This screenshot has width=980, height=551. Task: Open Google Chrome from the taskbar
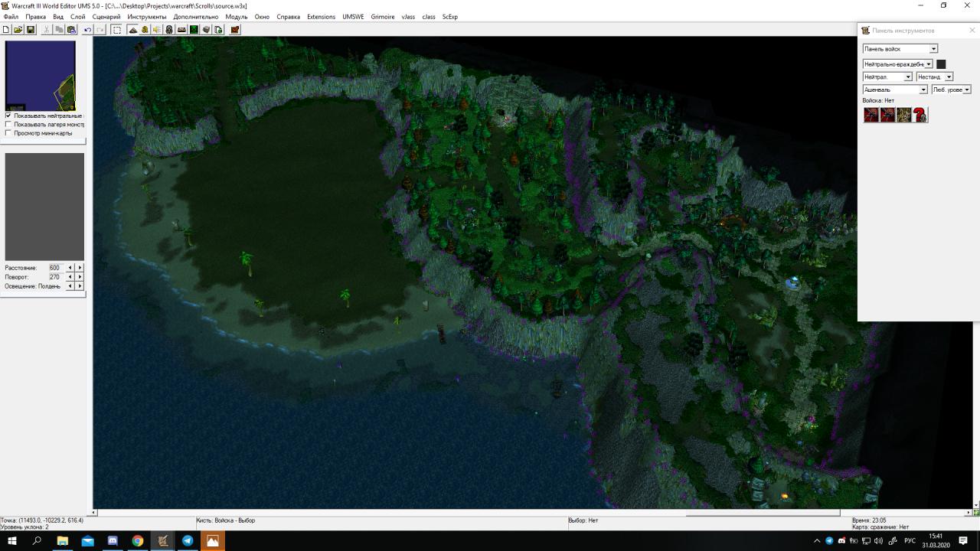(x=138, y=541)
